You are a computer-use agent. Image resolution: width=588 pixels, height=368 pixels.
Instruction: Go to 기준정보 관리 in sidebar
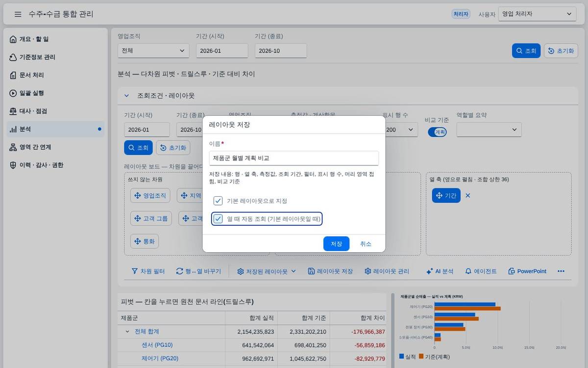click(55, 57)
